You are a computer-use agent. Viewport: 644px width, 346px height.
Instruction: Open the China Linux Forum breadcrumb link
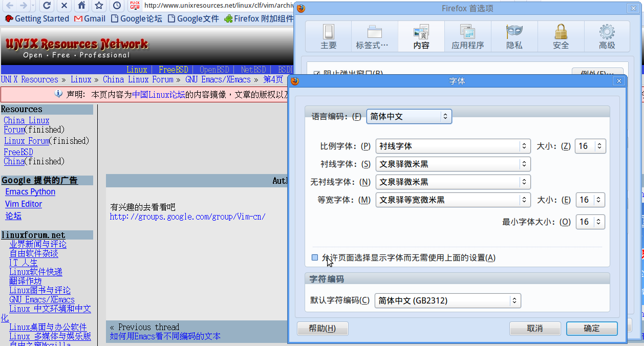(x=138, y=79)
